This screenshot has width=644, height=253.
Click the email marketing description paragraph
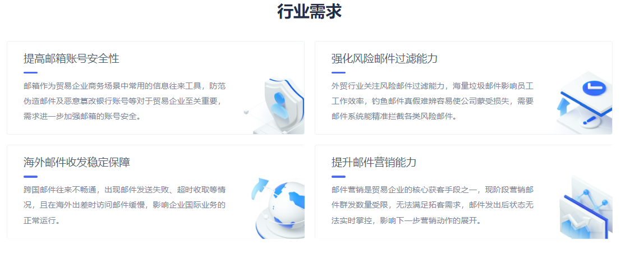432,205
